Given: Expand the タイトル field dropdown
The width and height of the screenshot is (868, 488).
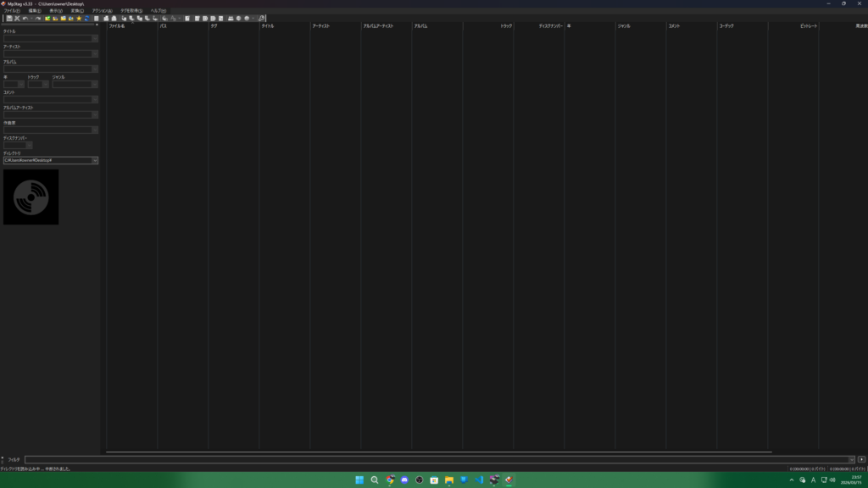Looking at the screenshot, I should click(x=95, y=38).
